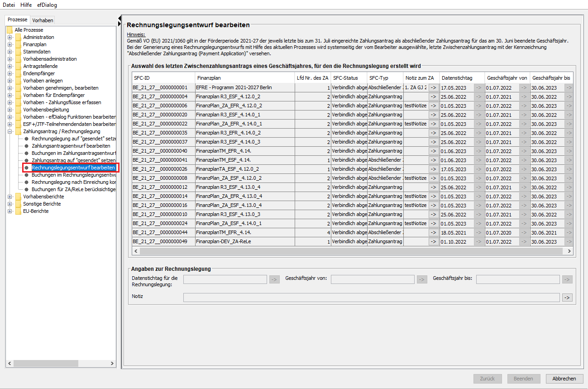
Task: Click the tree panel horizontal scrollbar
Action: (59, 363)
